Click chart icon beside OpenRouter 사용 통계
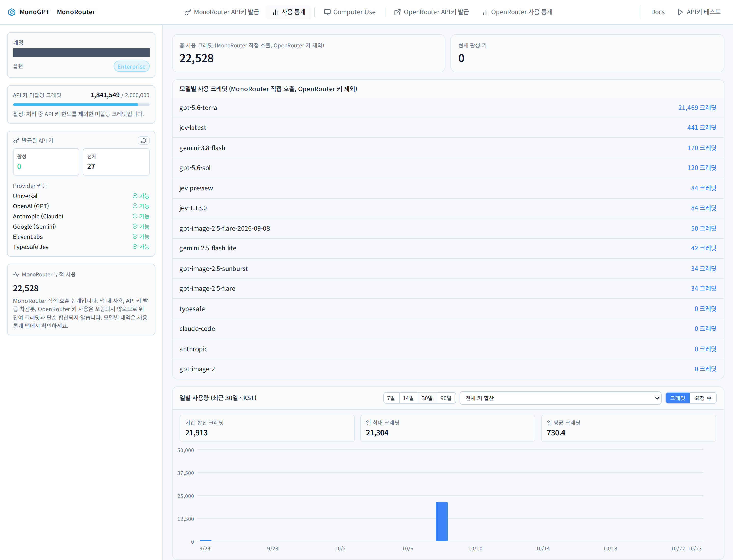 point(485,12)
